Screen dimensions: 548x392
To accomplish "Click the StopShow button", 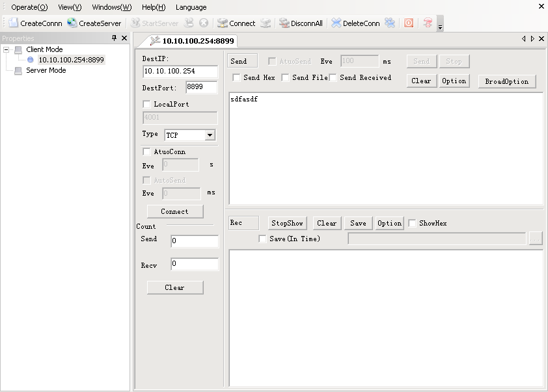I will click(x=287, y=223).
